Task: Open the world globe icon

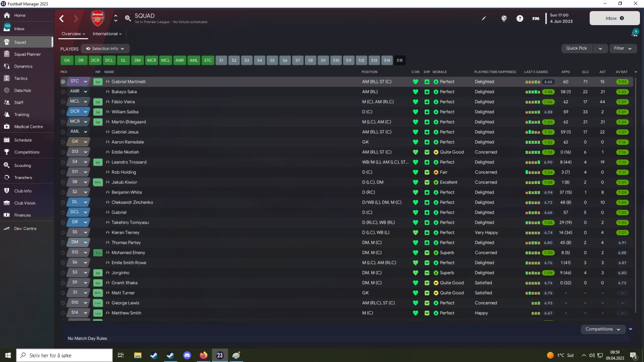Action: 504,19
